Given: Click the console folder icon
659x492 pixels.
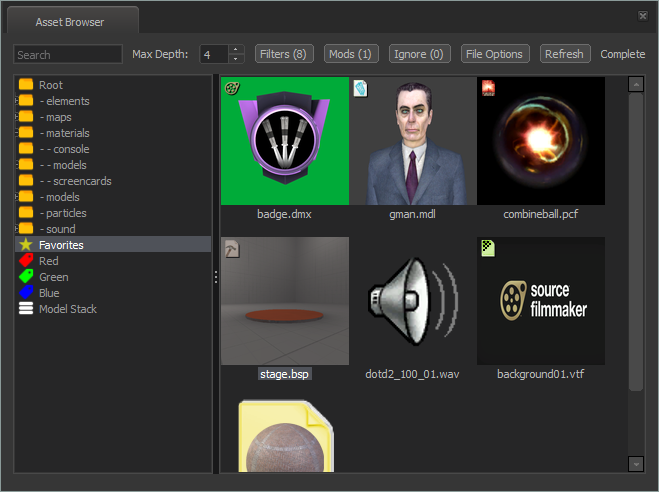Looking at the screenshot, I should point(26,149).
